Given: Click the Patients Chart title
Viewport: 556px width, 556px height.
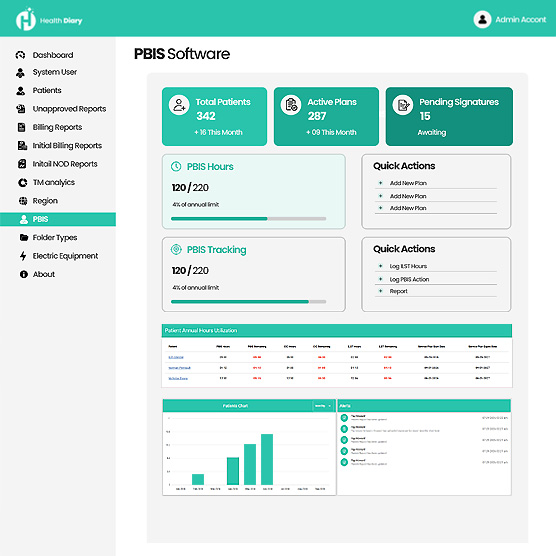Looking at the screenshot, I should [235, 406].
